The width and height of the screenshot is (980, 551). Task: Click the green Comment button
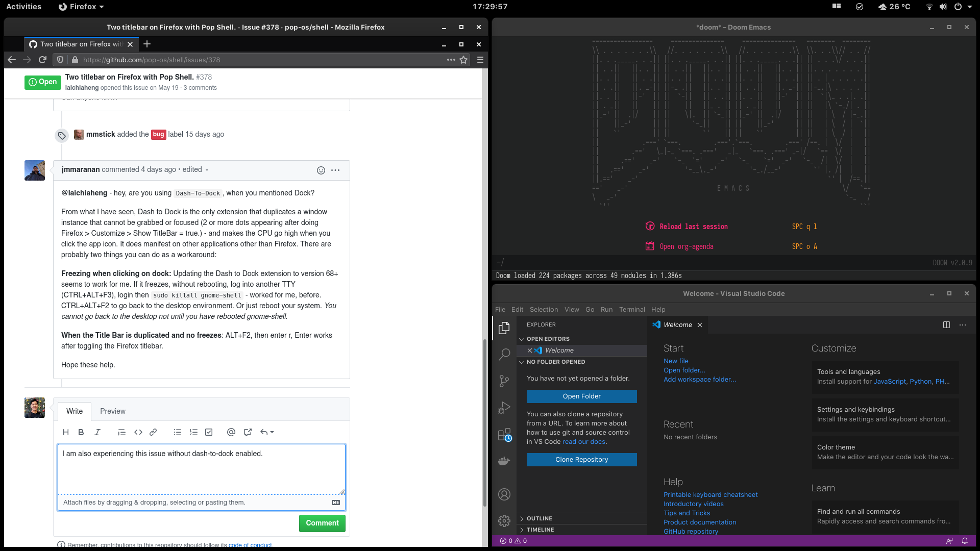(x=322, y=523)
